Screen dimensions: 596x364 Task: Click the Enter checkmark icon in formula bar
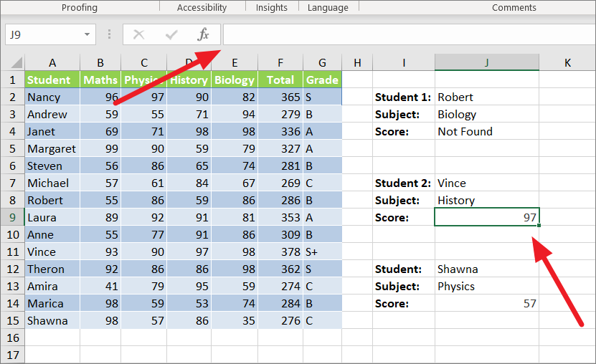click(x=171, y=35)
